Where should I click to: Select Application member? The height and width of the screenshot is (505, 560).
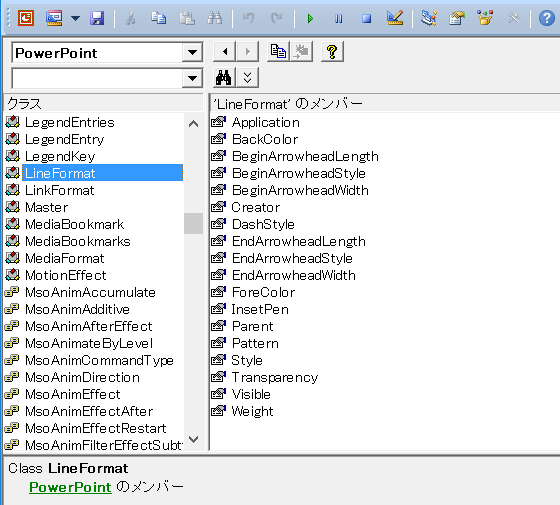point(266,122)
